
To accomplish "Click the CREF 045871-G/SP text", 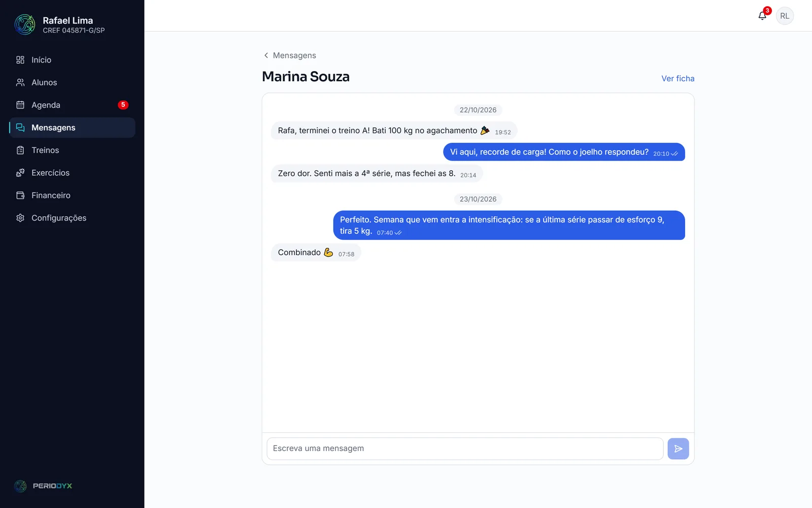I will point(74,30).
